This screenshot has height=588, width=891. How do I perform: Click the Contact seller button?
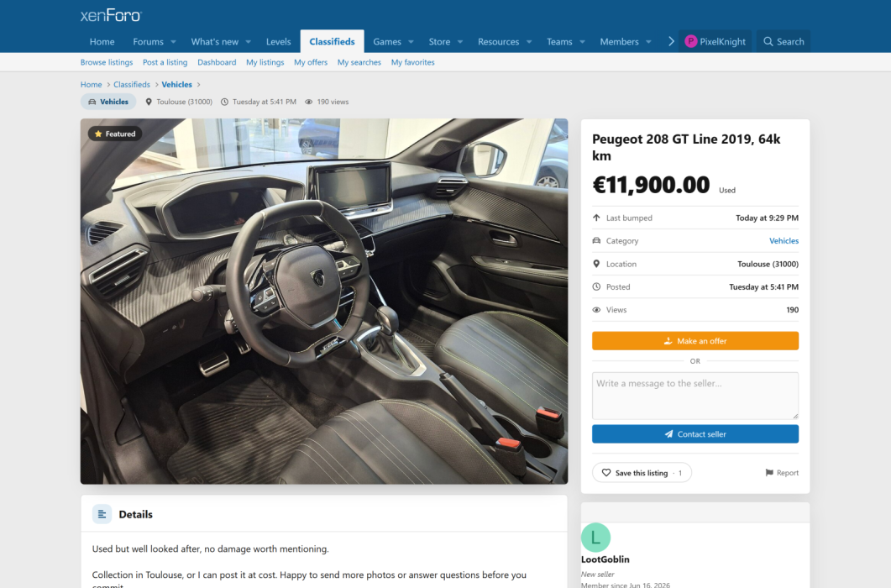pyautogui.click(x=695, y=434)
